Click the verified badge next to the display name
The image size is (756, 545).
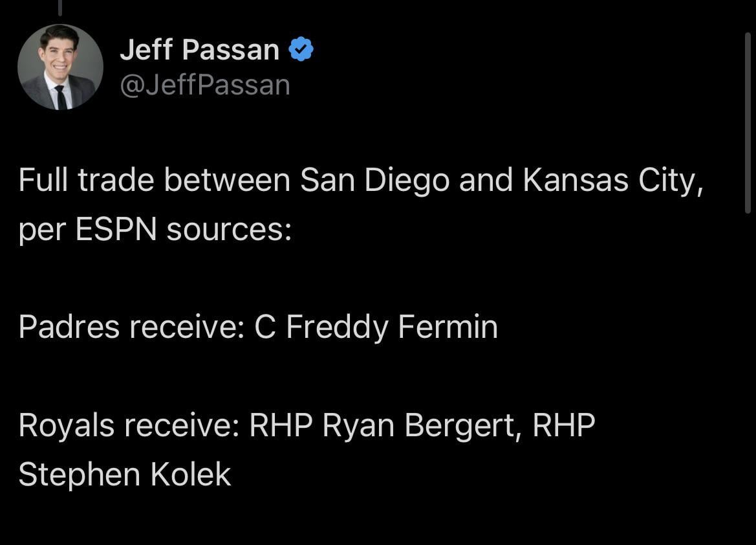click(300, 48)
